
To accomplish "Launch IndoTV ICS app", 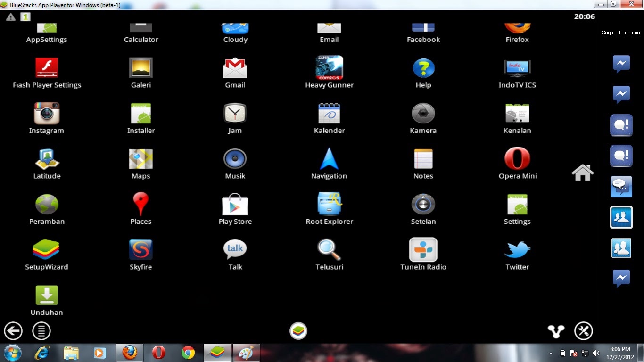I will click(x=517, y=68).
